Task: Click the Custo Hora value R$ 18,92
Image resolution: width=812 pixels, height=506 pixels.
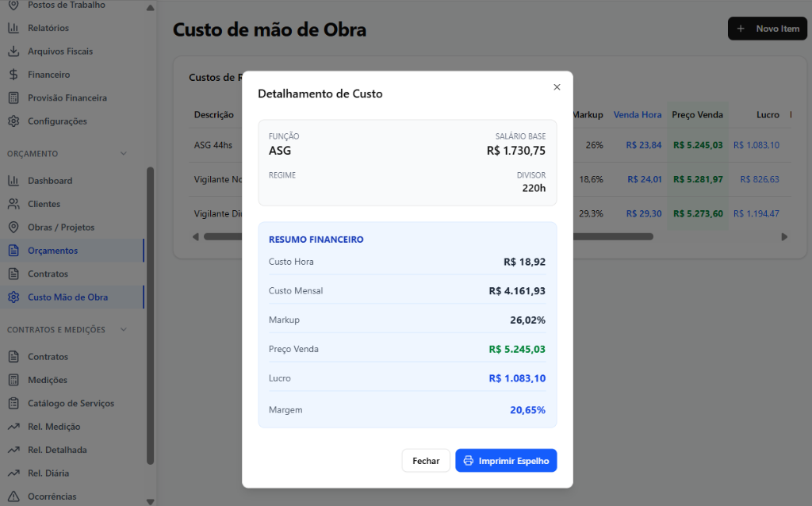Action: coord(525,262)
